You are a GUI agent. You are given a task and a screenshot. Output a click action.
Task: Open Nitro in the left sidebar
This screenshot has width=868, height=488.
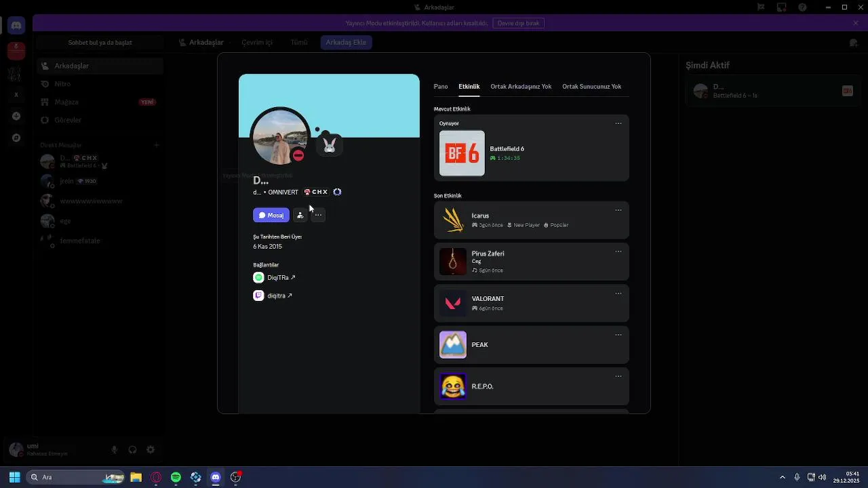(x=100, y=84)
